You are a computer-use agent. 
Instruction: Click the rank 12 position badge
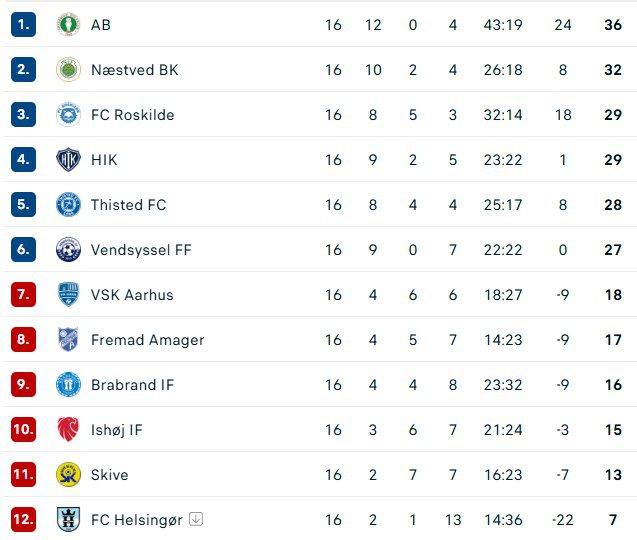click(x=23, y=520)
